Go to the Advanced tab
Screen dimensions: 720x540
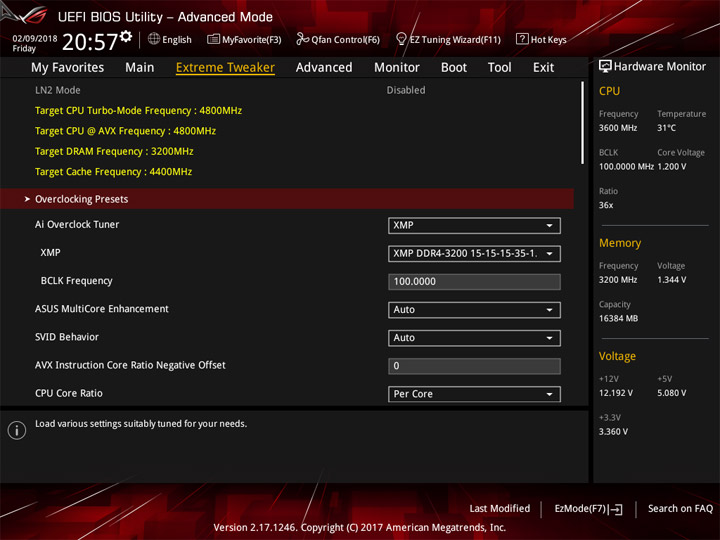pyautogui.click(x=324, y=68)
